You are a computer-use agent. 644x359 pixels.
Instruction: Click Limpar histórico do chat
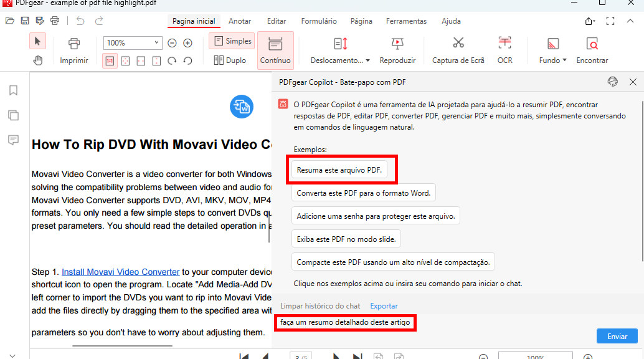[x=320, y=306]
